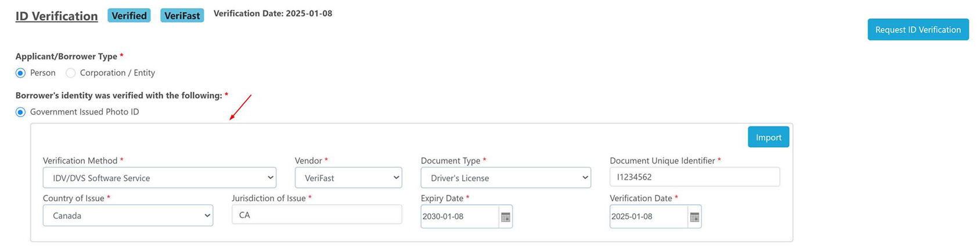The height and width of the screenshot is (251, 980).
Task: Click the Verified status badge
Action: pyautogui.click(x=129, y=16)
